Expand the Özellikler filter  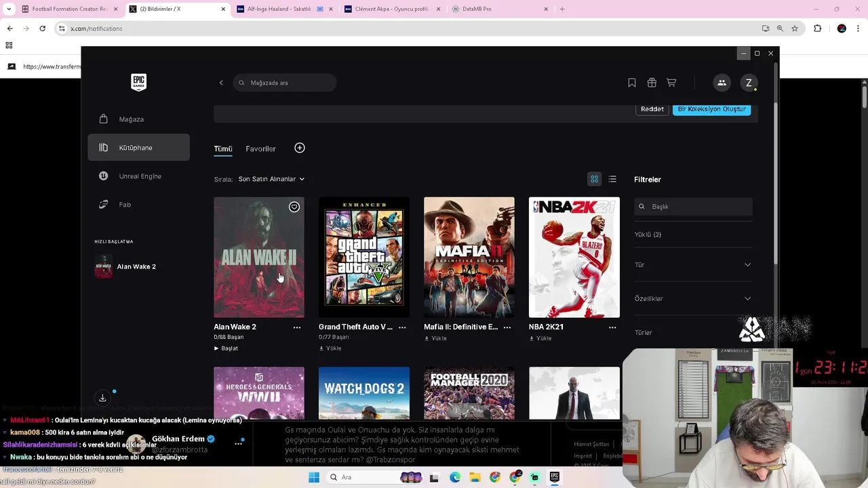pos(693,299)
